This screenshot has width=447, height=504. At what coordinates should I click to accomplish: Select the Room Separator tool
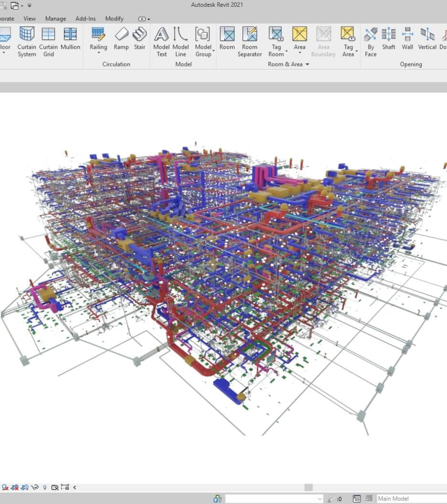[250, 42]
